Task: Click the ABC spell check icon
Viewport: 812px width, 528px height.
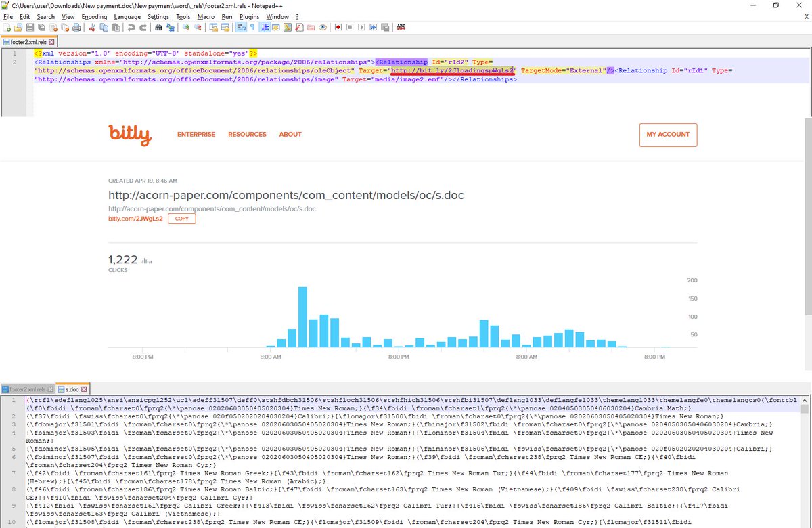Action: point(401,28)
